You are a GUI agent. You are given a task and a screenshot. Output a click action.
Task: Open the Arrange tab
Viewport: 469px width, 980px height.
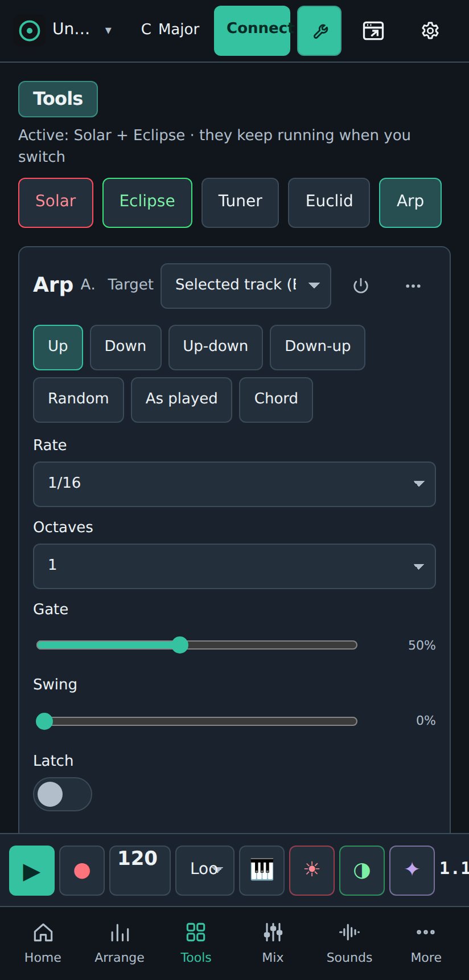tap(120, 944)
